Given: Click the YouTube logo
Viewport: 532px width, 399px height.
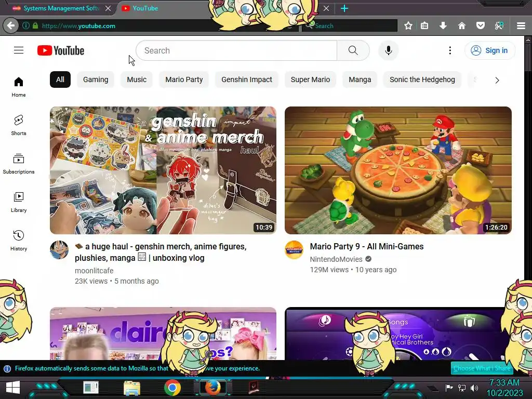Looking at the screenshot, I should 61,50.
